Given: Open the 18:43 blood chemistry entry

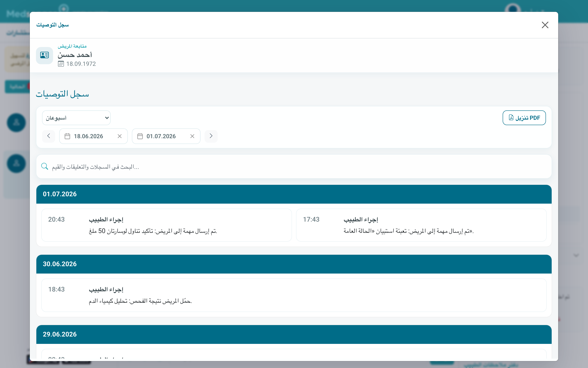Looking at the screenshot, I should tap(294, 295).
